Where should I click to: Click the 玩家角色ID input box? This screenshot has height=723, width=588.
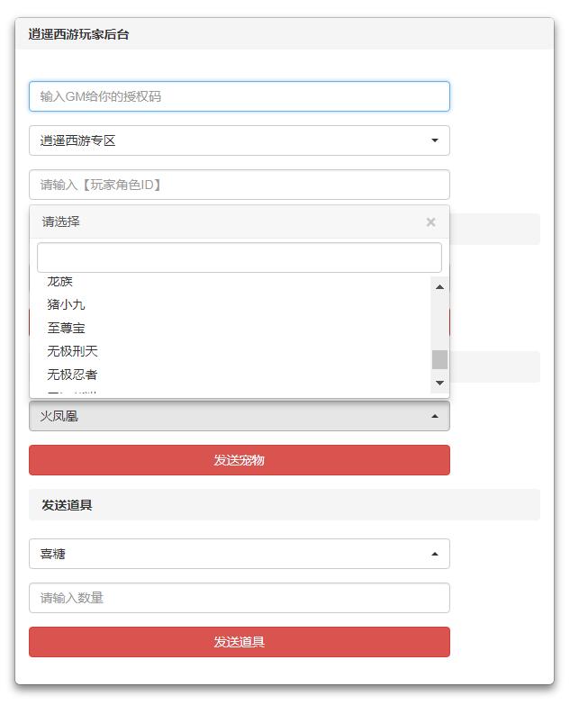click(x=239, y=185)
